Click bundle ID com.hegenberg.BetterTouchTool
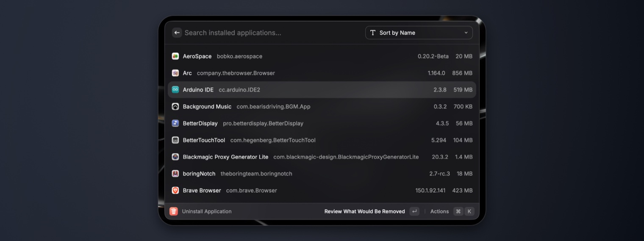The width and height of the screenshot is (644, 241). tap(273, 140)
